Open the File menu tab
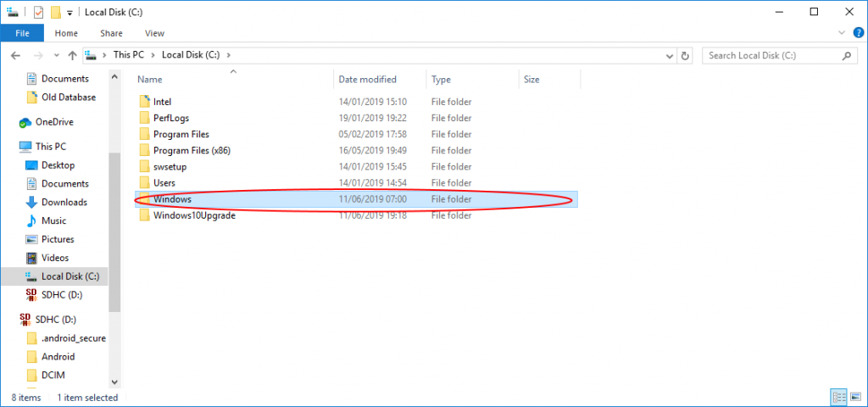Viewport: 868px width, 407px height. click(22, 33)
